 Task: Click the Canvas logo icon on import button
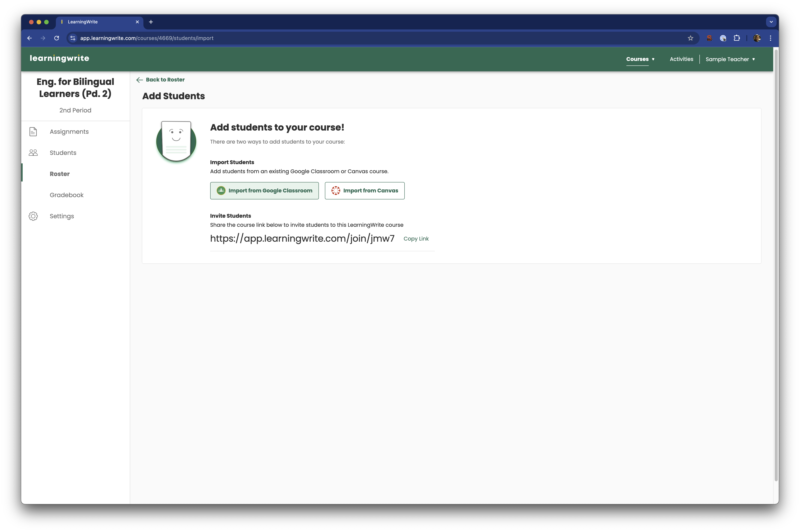(x=335, y=191)
